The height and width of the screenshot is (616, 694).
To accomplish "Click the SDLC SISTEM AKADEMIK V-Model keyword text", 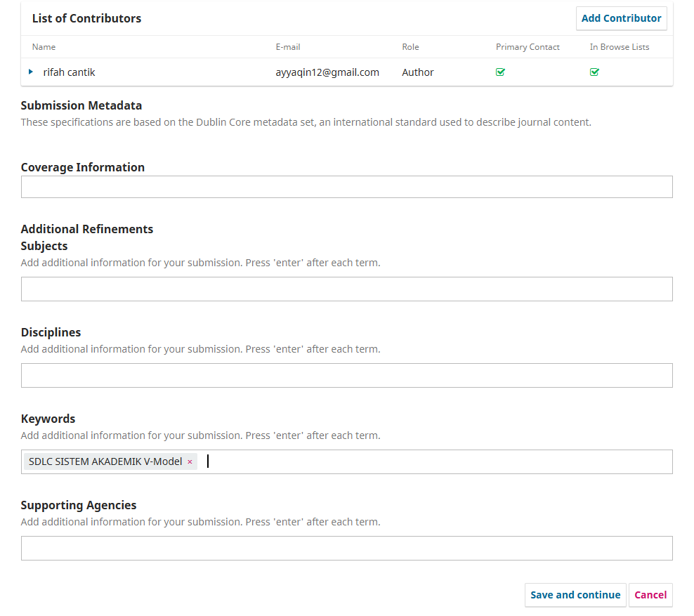I will [x=105, y=461].
